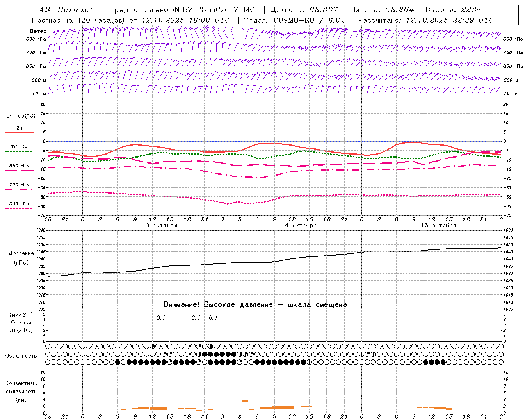Click the Alk_Barnaul station title

tap(66, 10)
